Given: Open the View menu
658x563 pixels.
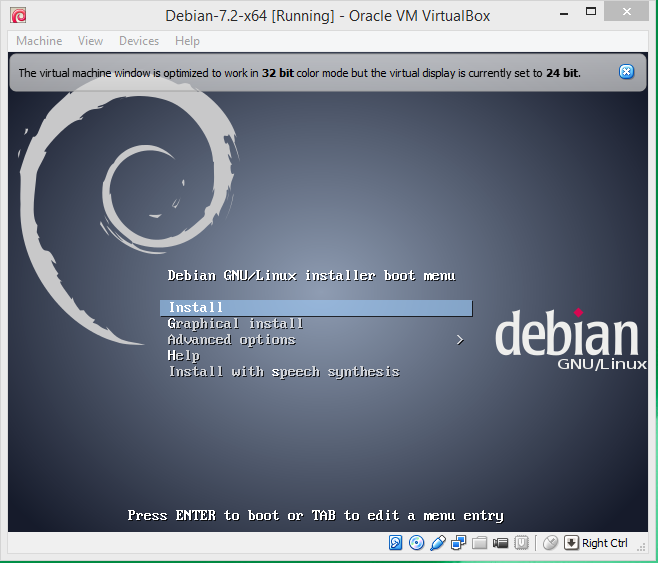Looking at the screenshot, I should [90, 41].
